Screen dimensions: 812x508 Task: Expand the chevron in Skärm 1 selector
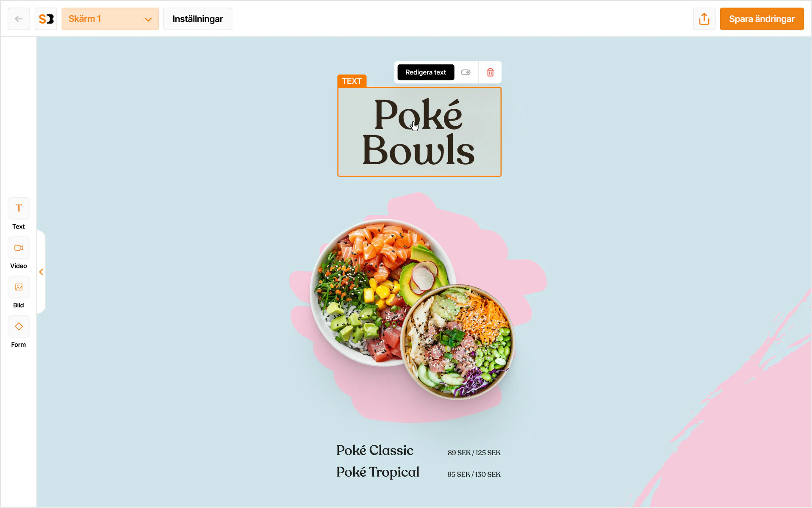click(x=148, y=19)
